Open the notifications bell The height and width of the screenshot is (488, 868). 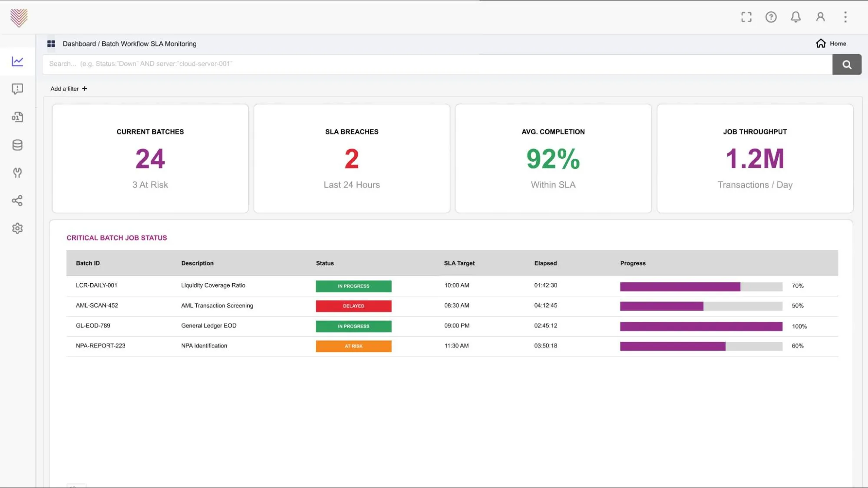point(795,17)
